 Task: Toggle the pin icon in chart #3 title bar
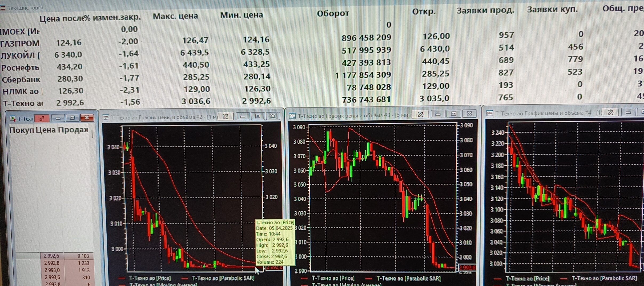click(420, 114)
